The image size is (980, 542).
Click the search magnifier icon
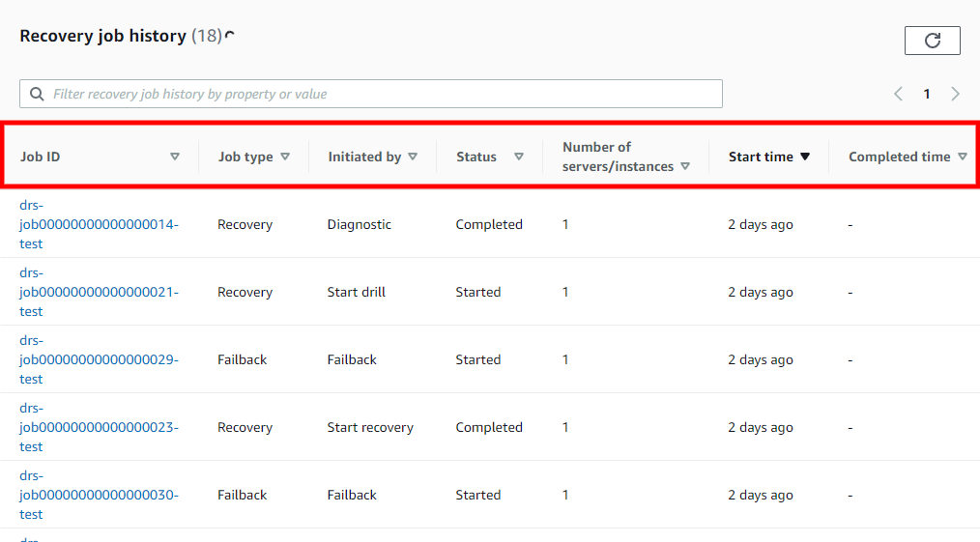37,94
